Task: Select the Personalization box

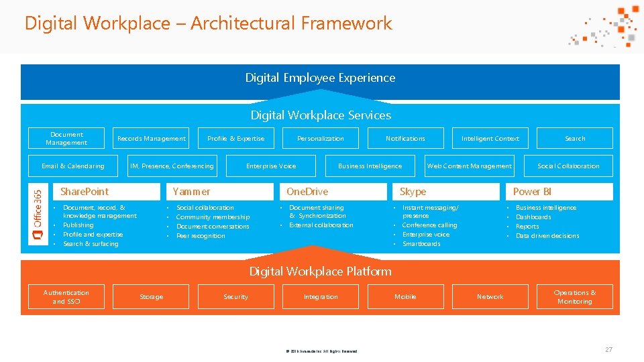Action: [321, 138]
